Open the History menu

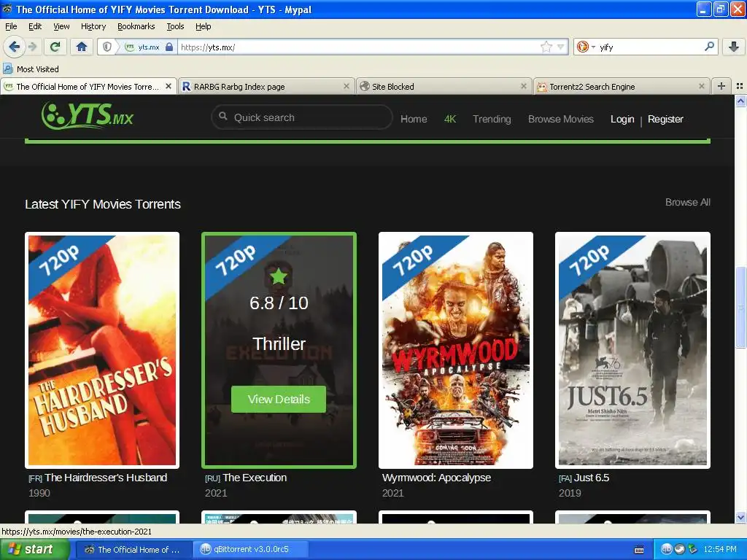coord(93,26)
